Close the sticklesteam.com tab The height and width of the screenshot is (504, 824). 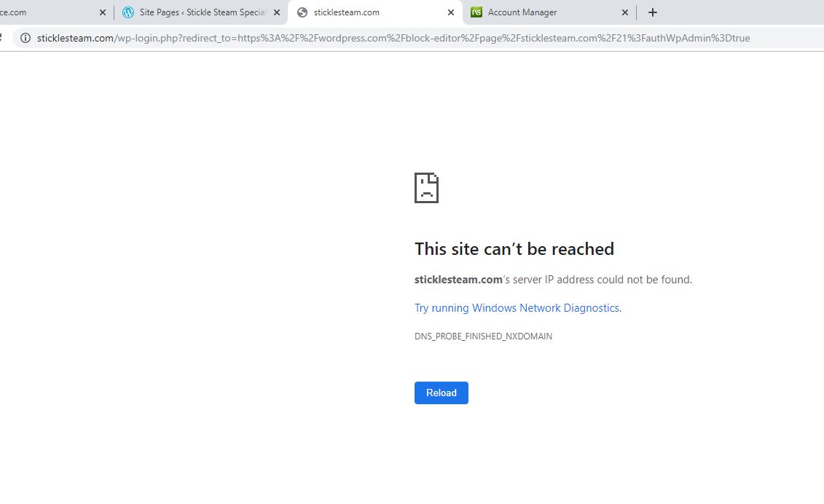[451, 12]
